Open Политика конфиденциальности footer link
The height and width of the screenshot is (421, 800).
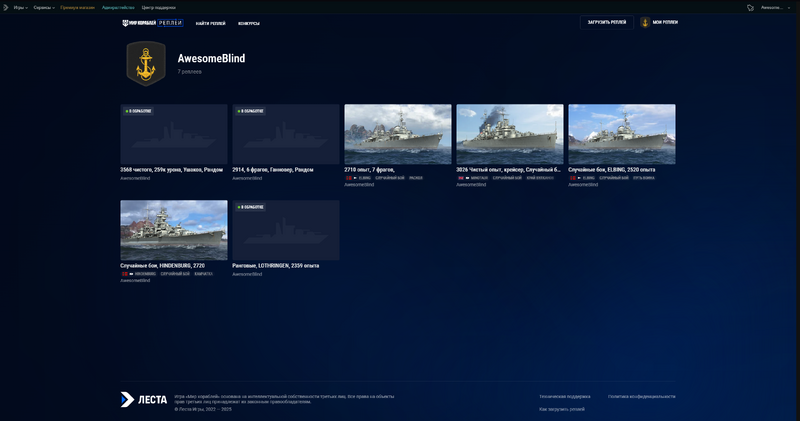click(x=641, y=397)
